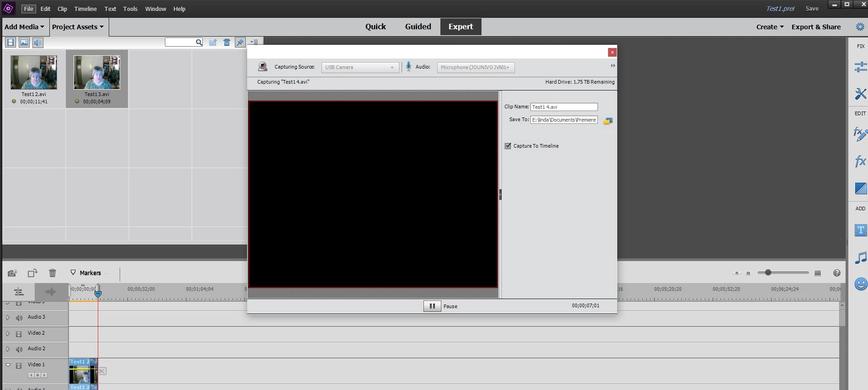Open the Titles and Text icon

point(861,230)
